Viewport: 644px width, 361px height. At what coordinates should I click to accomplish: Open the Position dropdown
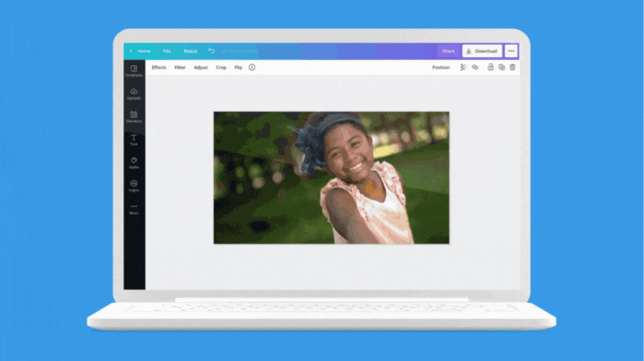pos(441,67)
